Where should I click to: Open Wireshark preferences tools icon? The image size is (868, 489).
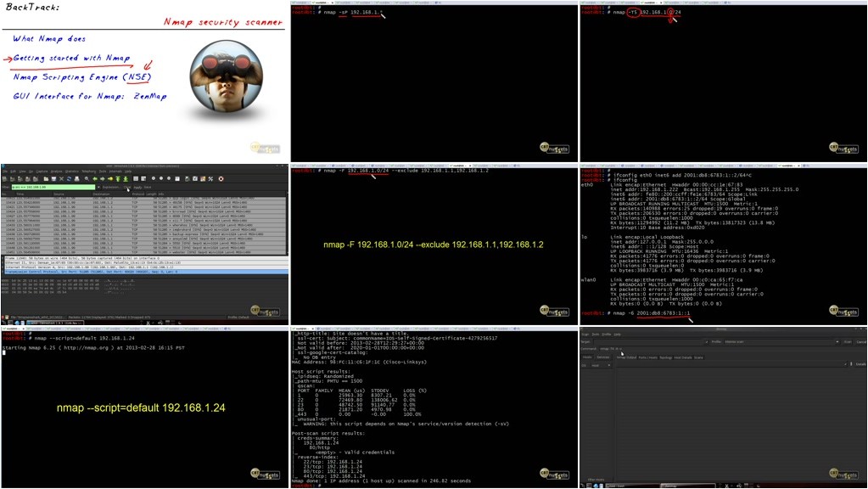[x=210, y=179]
